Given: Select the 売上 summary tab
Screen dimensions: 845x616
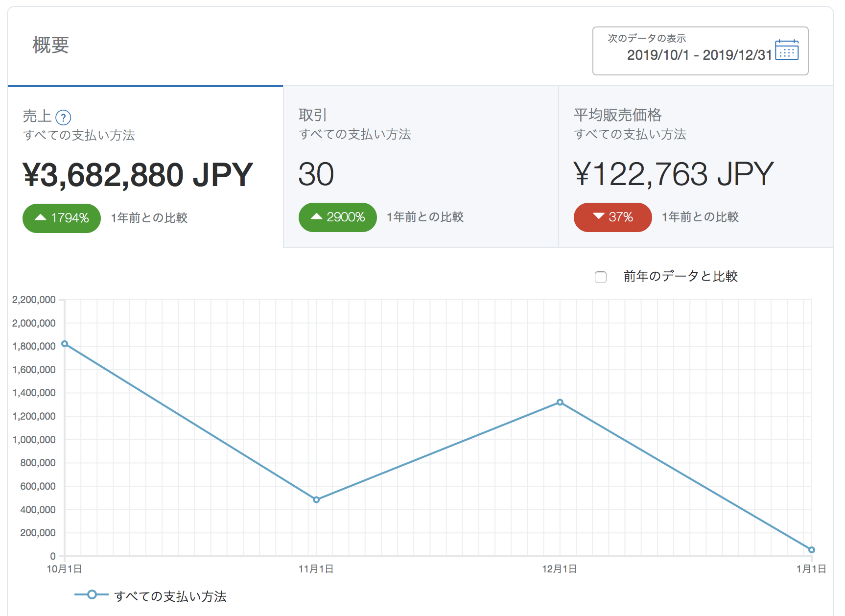Looking at the screenshot, I should pos(145,166).
